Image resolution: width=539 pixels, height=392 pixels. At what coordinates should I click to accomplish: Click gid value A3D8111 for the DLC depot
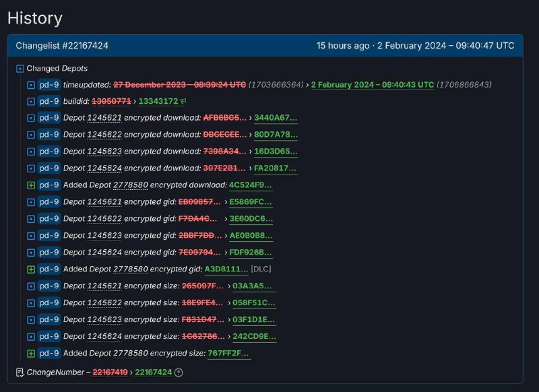pos(226,269)
